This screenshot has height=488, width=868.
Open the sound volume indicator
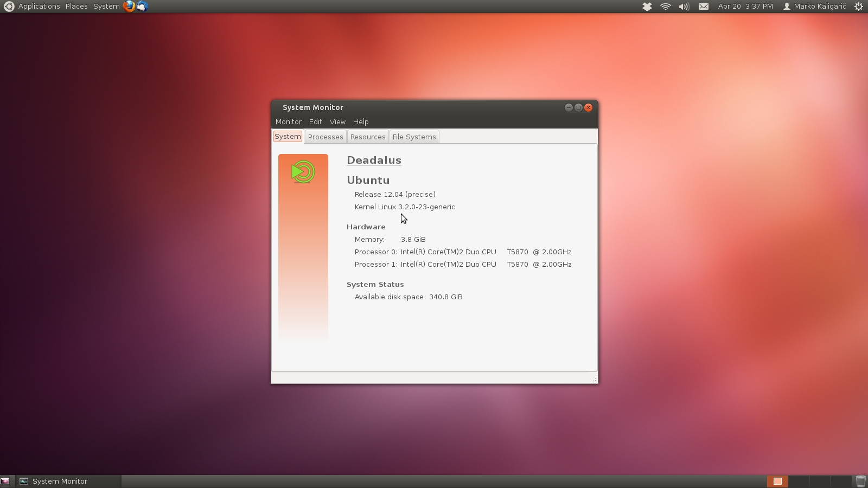click(684, 7)
